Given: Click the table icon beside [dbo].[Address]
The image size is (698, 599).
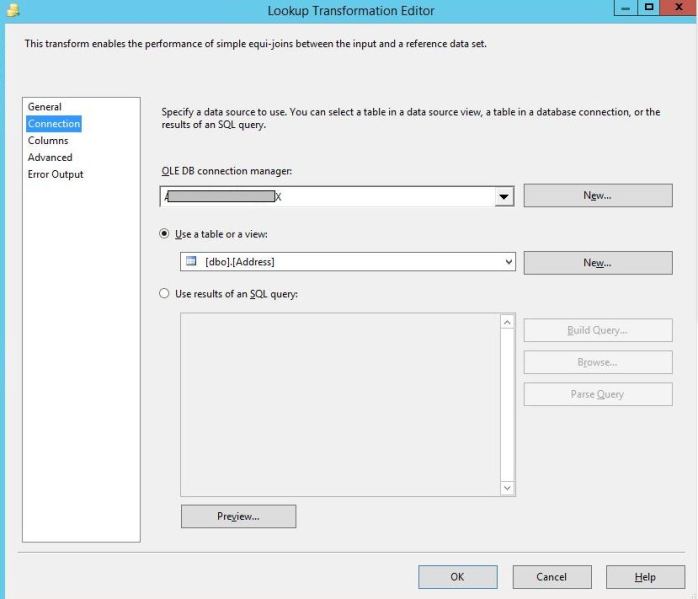Looking at the screenshot, I should click(191, 261).
